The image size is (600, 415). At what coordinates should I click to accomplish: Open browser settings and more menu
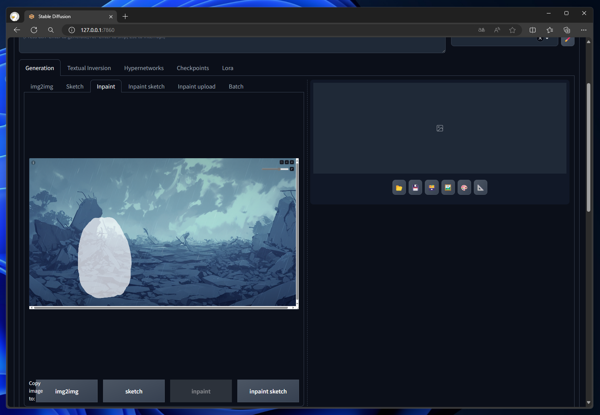584,30
